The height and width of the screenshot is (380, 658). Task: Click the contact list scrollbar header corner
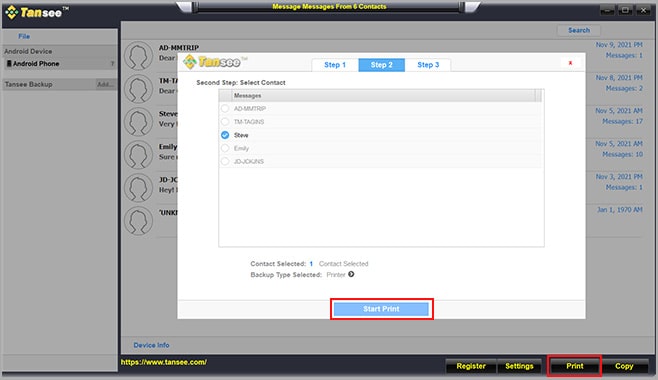(x=538, y=96)
